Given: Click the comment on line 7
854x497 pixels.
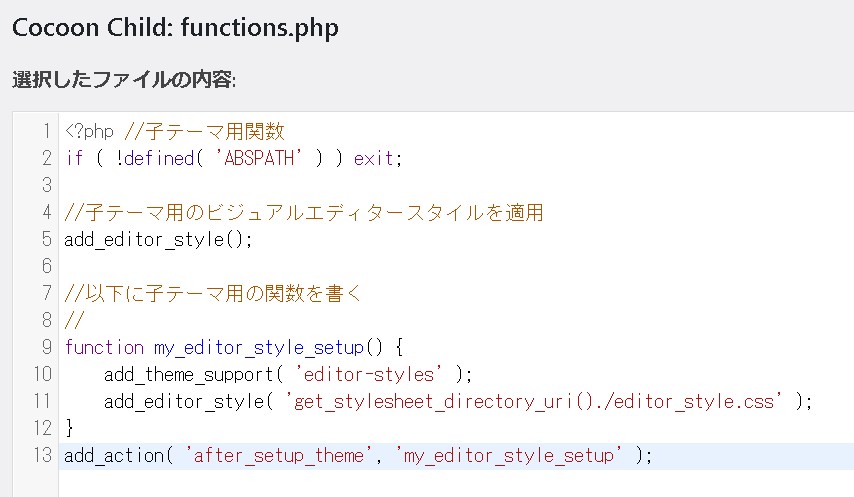Looking at the screenshot, I should point(212,293).
